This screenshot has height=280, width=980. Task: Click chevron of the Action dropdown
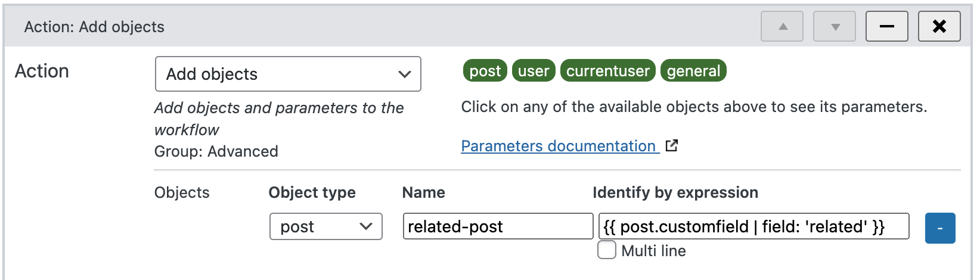click(405, 74)
